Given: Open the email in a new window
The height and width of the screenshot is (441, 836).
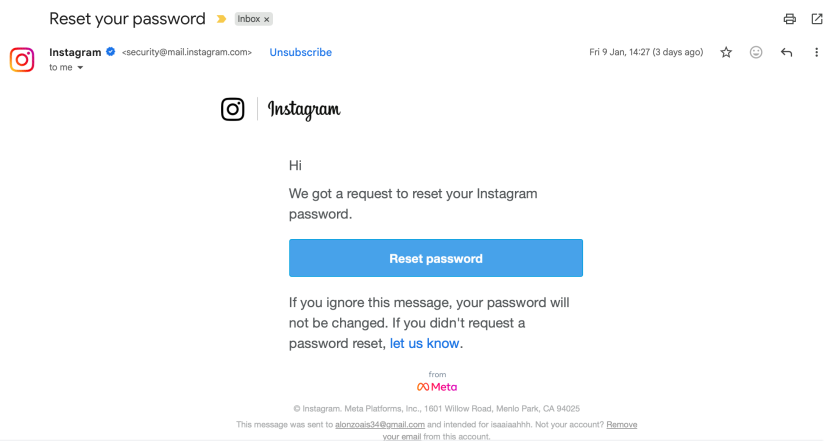Looking at the screenshot, I should 816,19.
